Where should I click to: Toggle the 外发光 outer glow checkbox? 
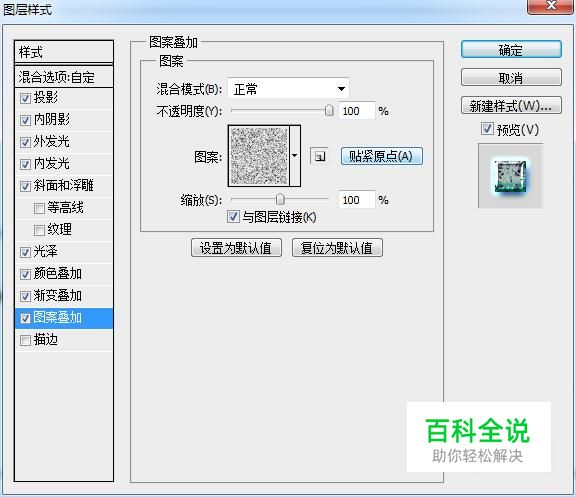tap(25, 142)
